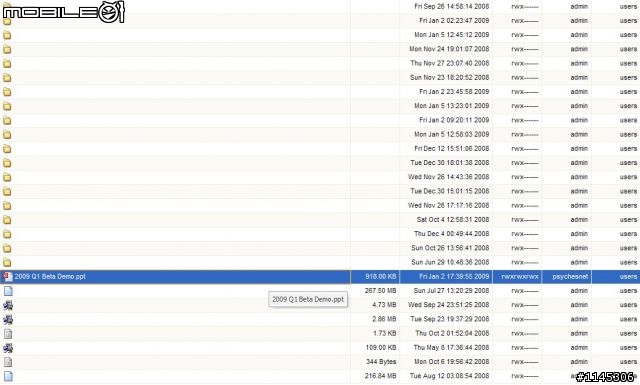The height and width of the screenshot is (385, 640).
Task: Click program icon in the 4.73 MB row
Action: click(8, 305)
